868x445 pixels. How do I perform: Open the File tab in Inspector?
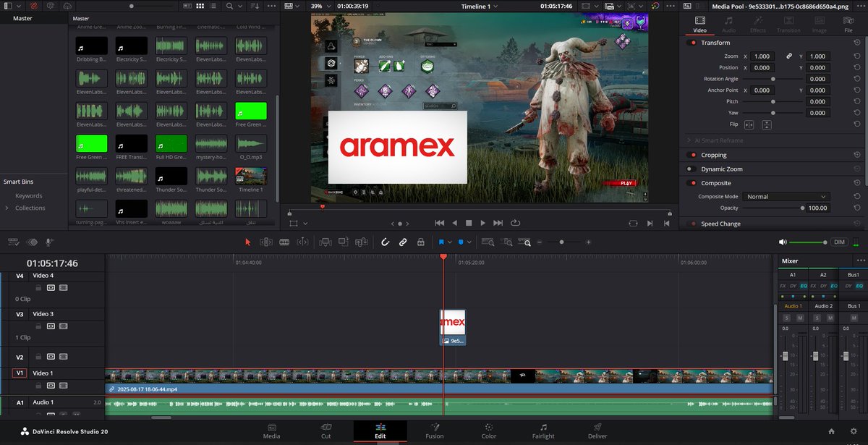(848, 25)
